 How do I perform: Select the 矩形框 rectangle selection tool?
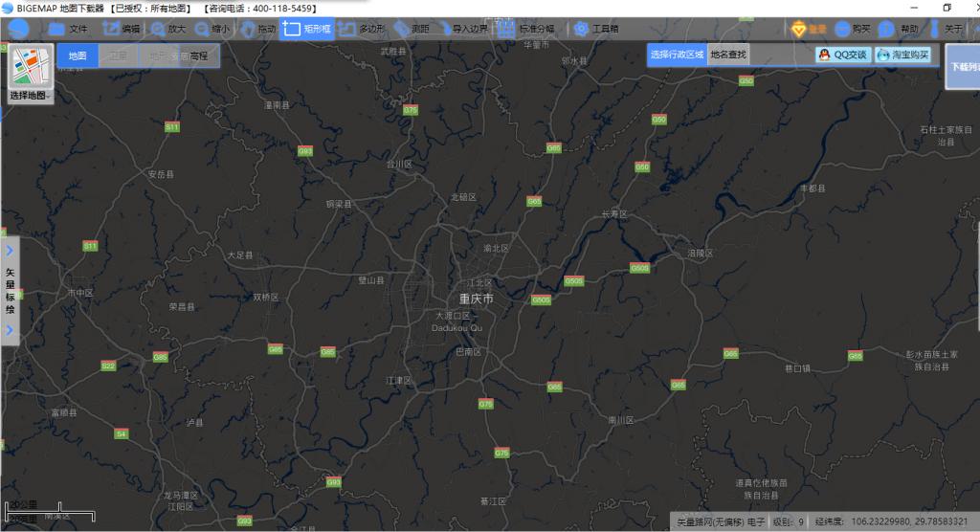point(307,29)
